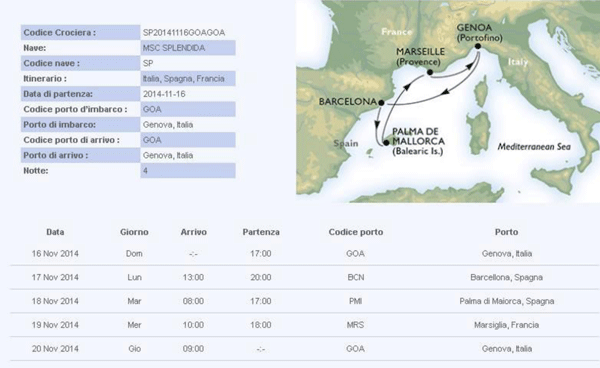Click the Giorno column header
Image resolution: width=600 pixels, height=368 pixels.
click(x=134, y=232)
